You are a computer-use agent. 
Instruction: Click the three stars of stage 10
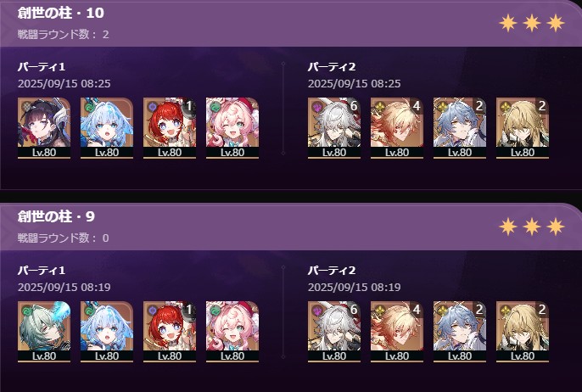click(x=531, y=24)
